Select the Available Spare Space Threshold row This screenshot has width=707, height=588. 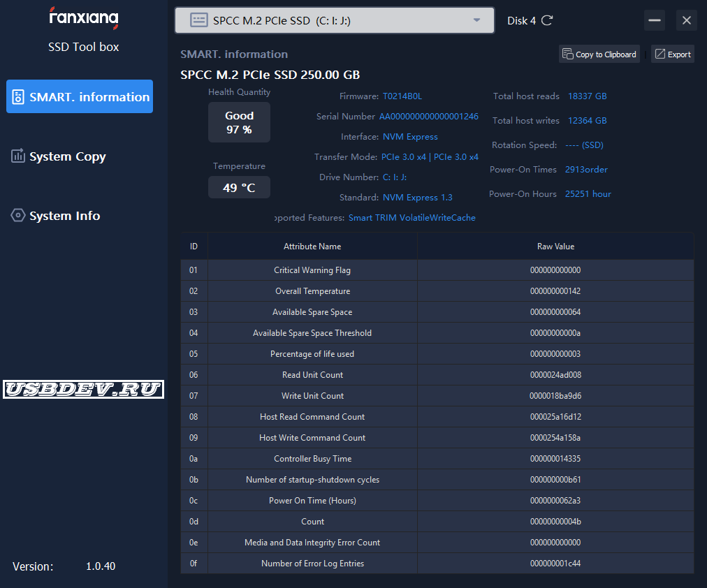pyautogui.click(x=437, y=333)
